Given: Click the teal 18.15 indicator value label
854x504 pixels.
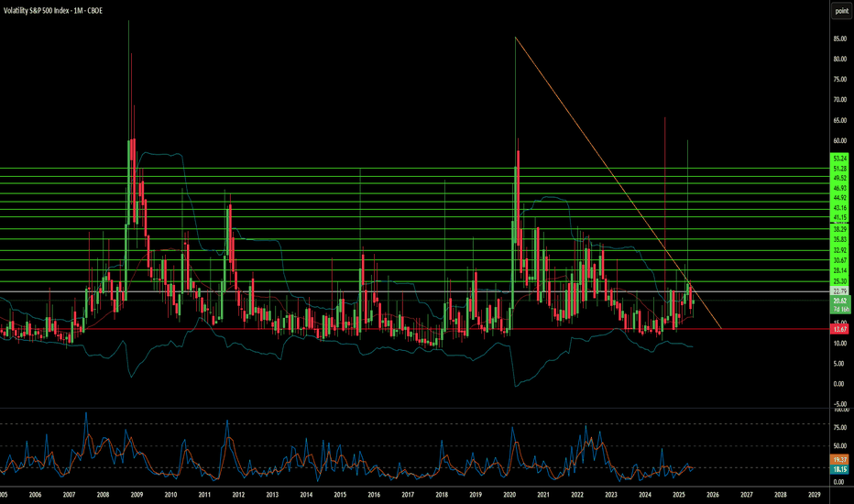Looking at the screenshot, I should (840, 469).
